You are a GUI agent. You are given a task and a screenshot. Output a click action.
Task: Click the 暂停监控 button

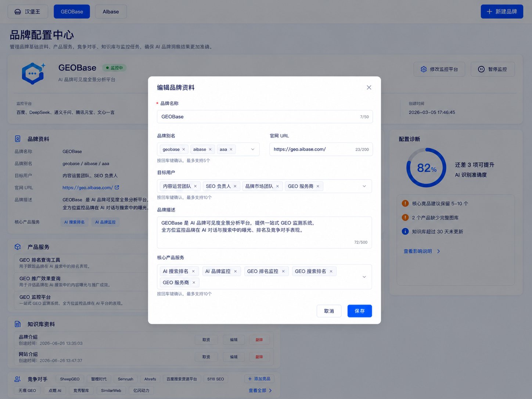coord(493,69)
